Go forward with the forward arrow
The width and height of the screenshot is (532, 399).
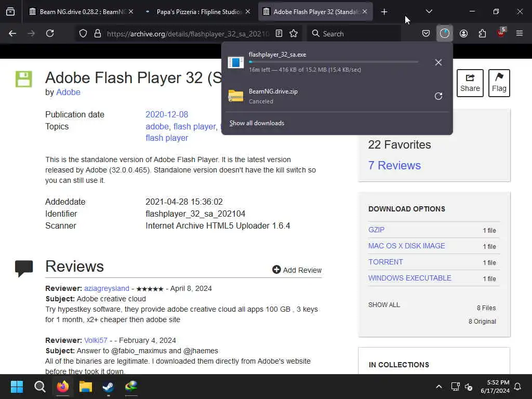(x=31, y=34)
